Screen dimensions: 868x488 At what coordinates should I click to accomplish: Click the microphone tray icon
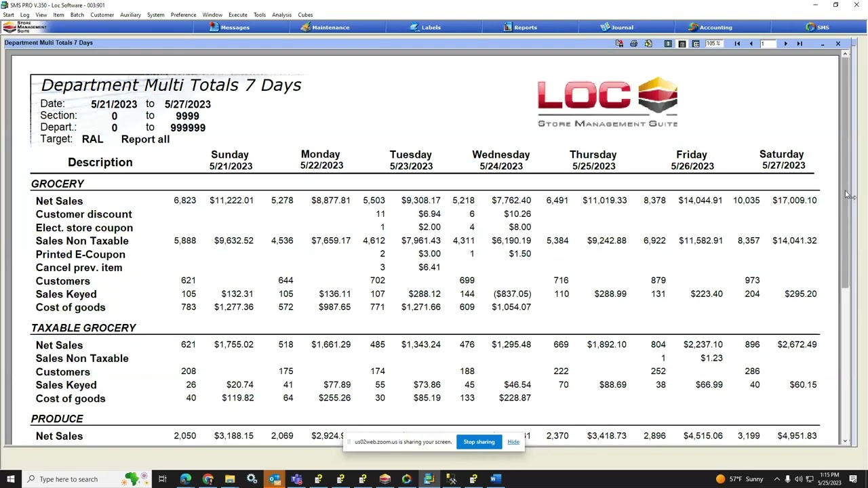tap(787, 479)
